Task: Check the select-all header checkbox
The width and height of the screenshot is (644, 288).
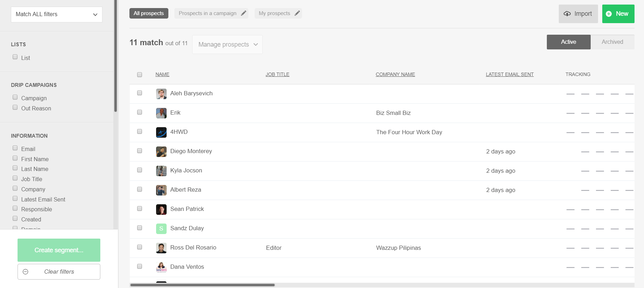Action: point(140,75)
